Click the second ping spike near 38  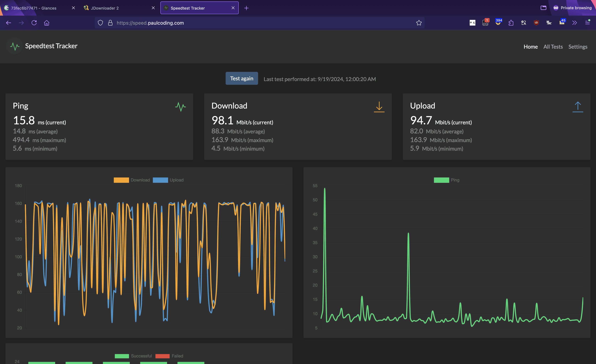coord(408,234)
